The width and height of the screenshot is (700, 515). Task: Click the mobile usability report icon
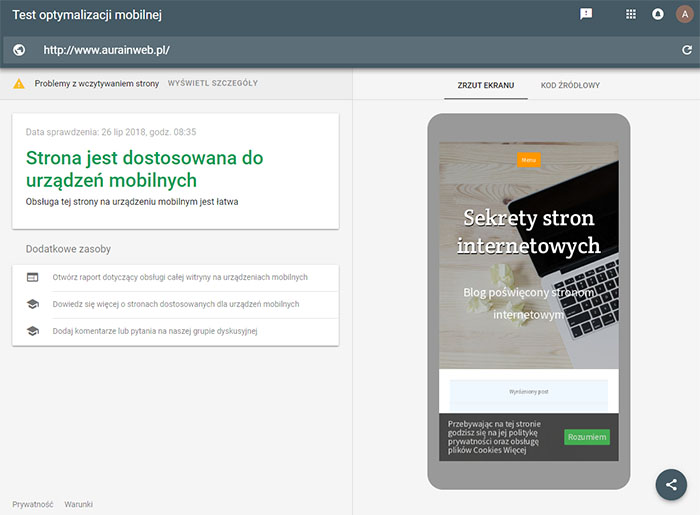[x=33, y=277]
